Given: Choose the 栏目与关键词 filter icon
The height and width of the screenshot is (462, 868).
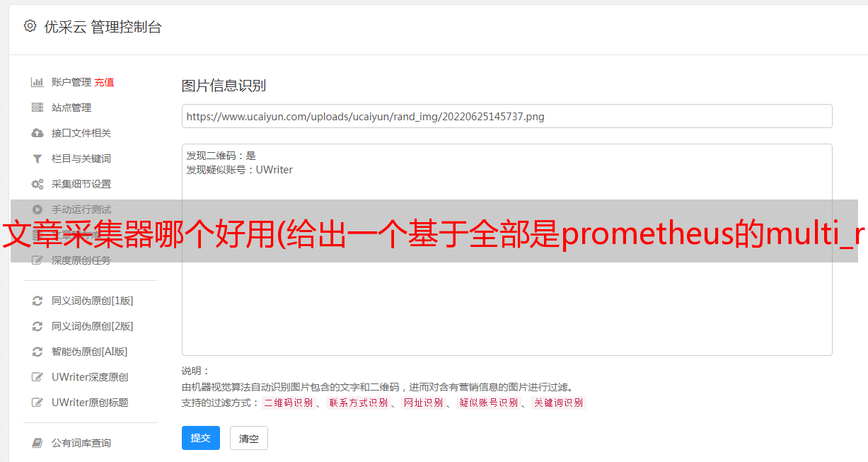Looking at the screenshot, I should [x=37, y=158].
